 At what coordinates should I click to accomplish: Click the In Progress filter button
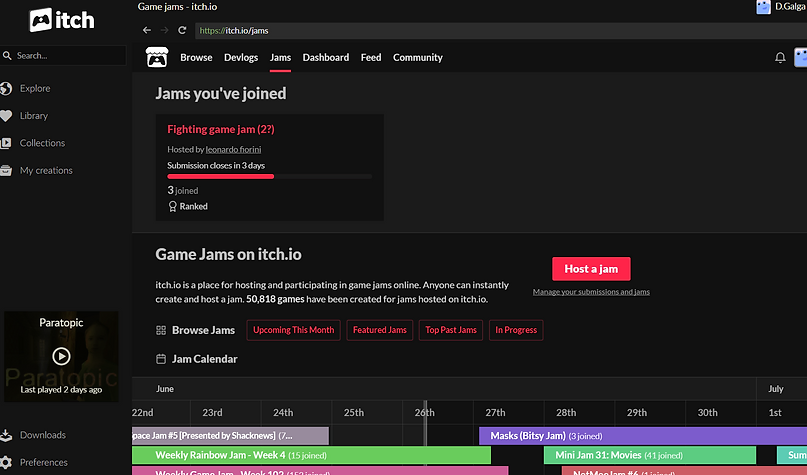tap(516, 330)
